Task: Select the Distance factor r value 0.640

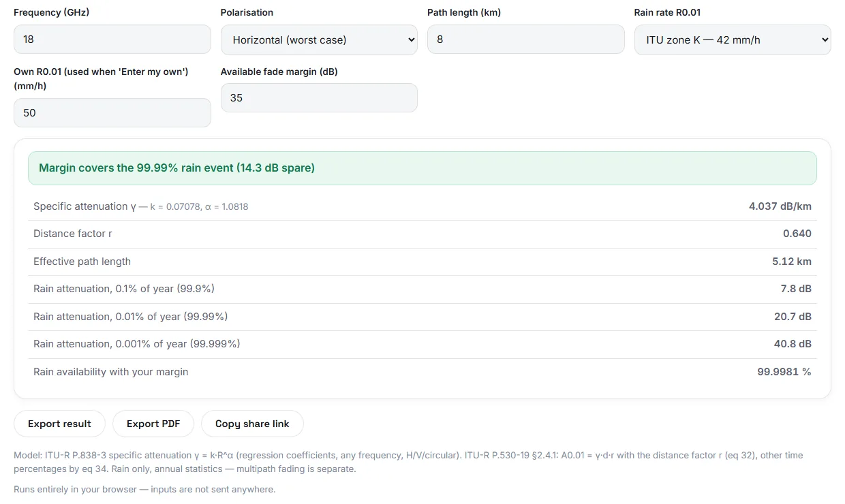Action: tap(797, 234)
